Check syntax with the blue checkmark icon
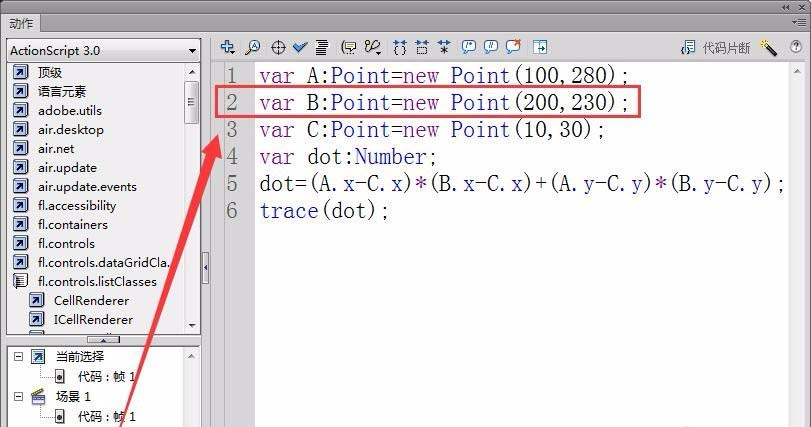 point(300,48)
